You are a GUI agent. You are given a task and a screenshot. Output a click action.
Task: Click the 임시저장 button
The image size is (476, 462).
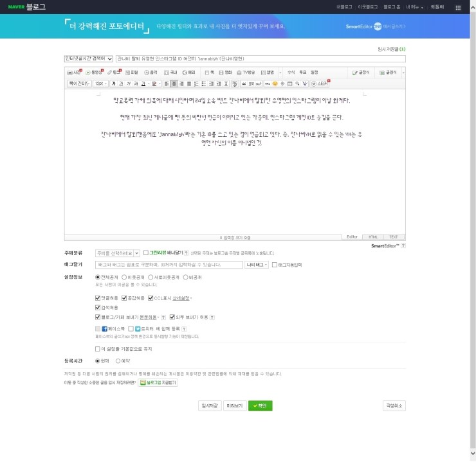[210, 406]
